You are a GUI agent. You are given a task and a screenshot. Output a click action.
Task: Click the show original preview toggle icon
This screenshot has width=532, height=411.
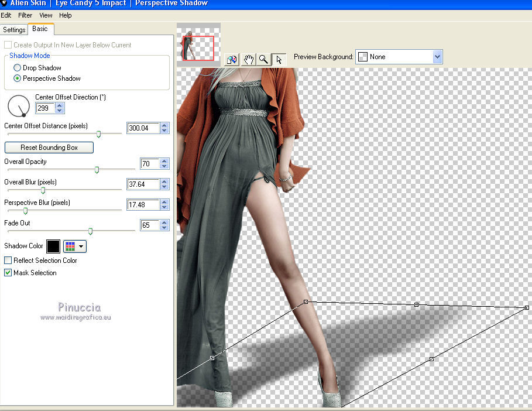(x=232, y=59)
